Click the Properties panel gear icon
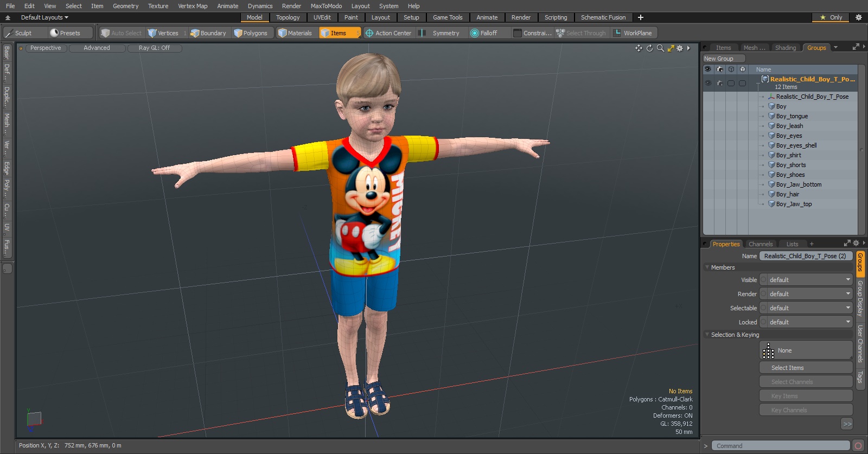Screen dimensions: 868x454 [x=856, y=243]
